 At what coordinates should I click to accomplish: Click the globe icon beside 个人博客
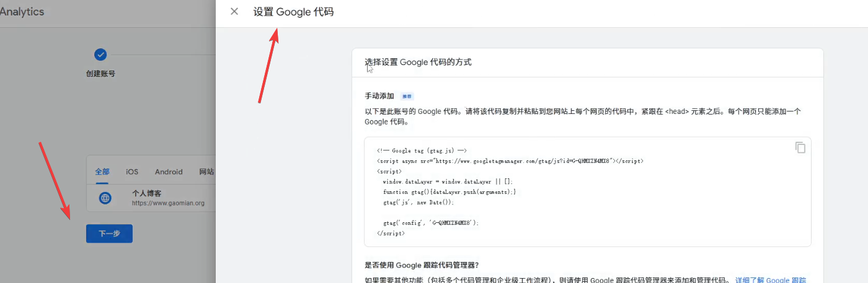pyautogui.click(x=105, y=198)
